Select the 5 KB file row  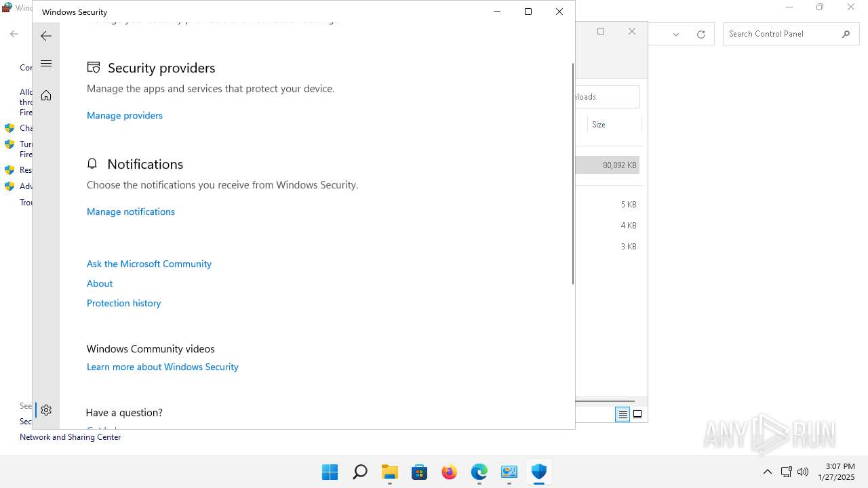608,205
